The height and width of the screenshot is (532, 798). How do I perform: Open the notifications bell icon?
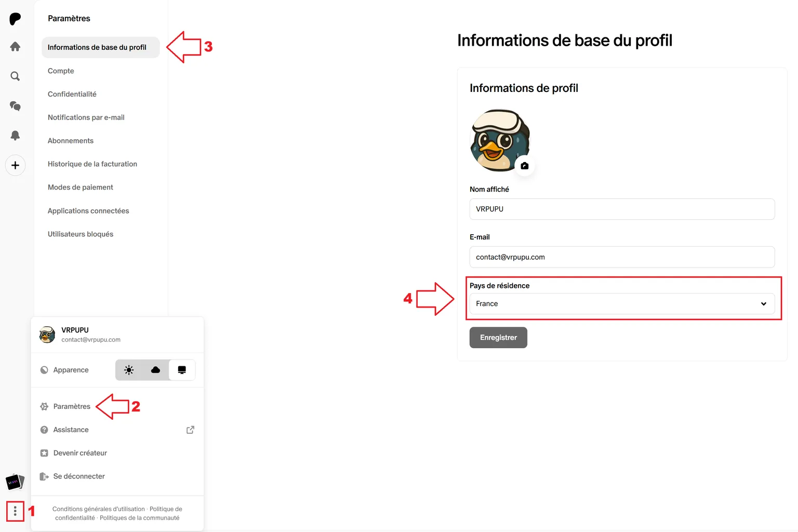click(x=15, y=136)
